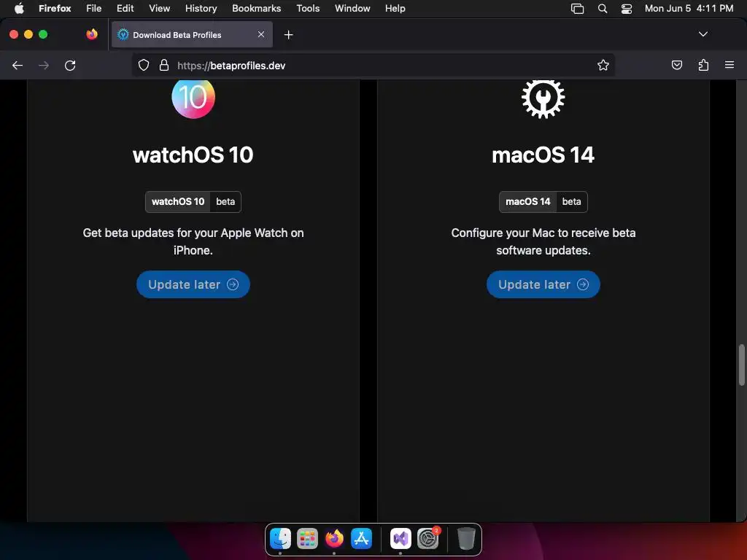Open the Firefox hamburger application menu
The height and width of the screenshot is (560, 747).
tap(729, 65)
